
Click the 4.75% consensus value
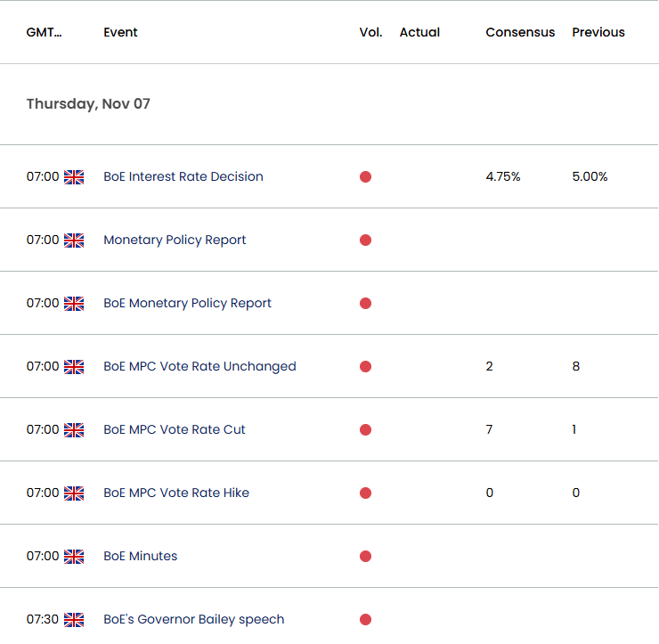click(x=503, y=176)
